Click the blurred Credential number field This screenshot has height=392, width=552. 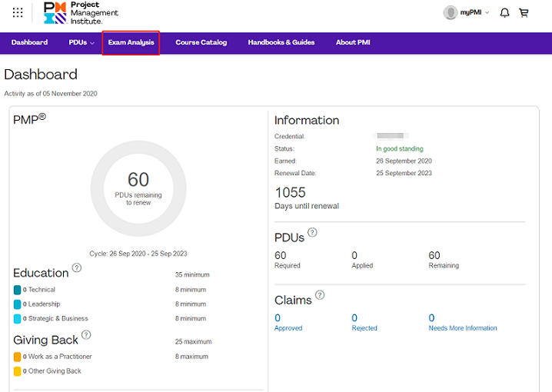(391, 136)
